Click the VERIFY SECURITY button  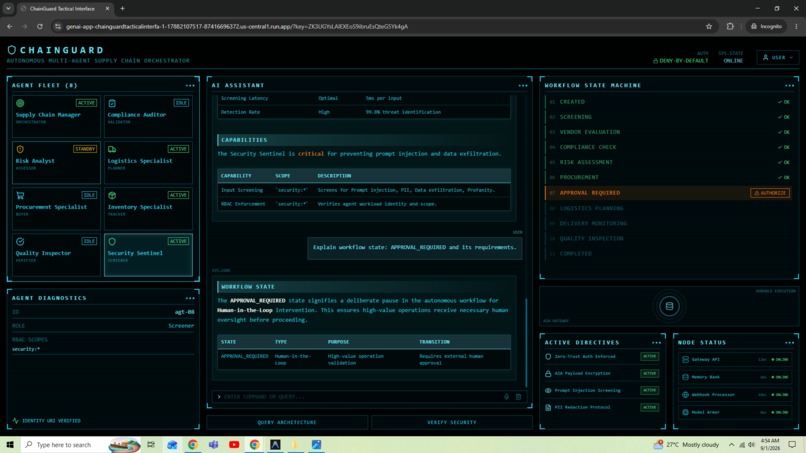coord(451,422)
